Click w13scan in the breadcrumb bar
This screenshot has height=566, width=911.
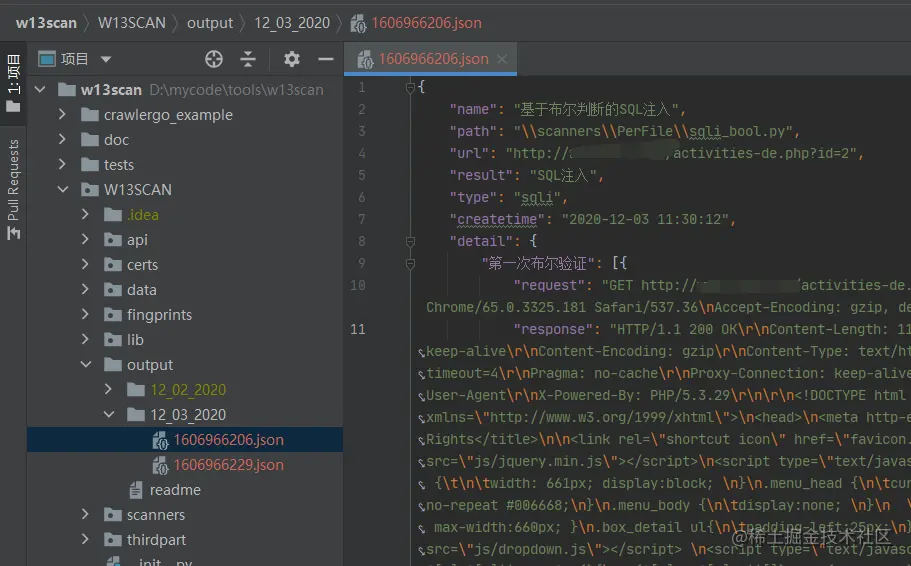[46, 23]
